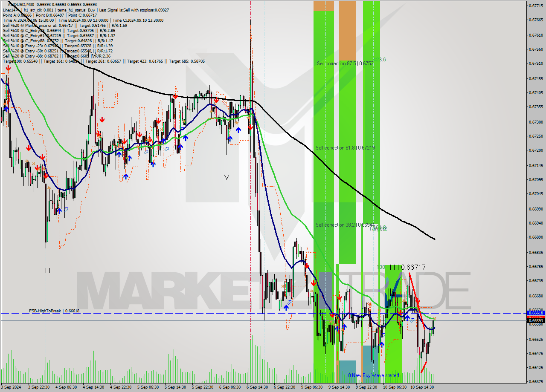Image resolution: width=546 pixels, height=392 pixels.
Task: Click the '4 Sep 14:30' time axis label
Action: tap(93, 388)
